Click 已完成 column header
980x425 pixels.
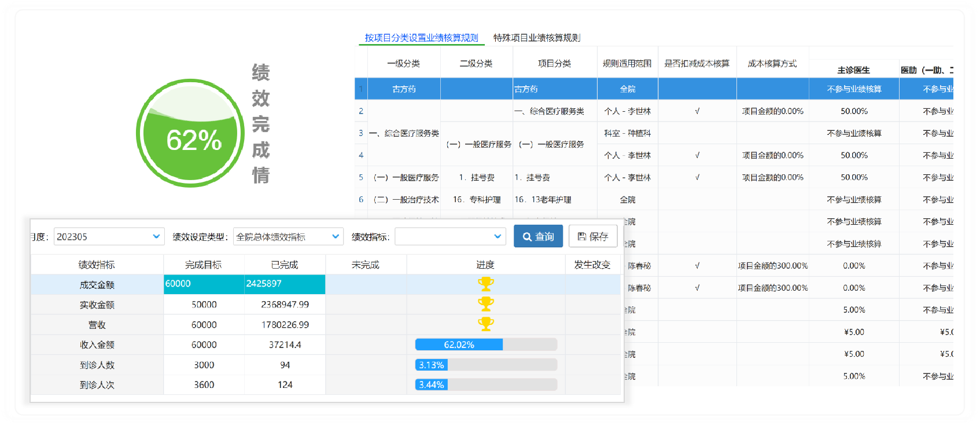pyautogui.click(x=285, y=265)
